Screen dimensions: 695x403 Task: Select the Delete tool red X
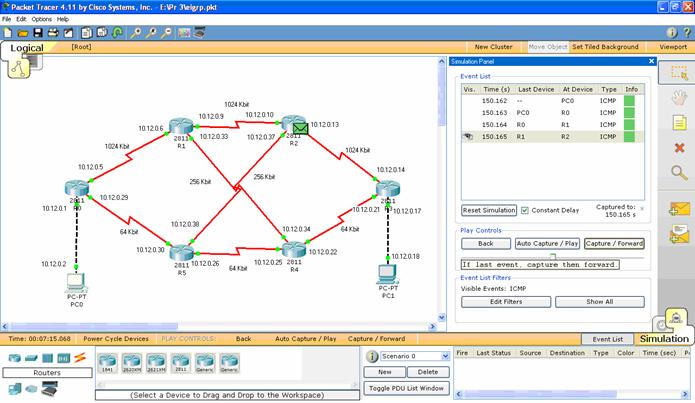(679, 148)
